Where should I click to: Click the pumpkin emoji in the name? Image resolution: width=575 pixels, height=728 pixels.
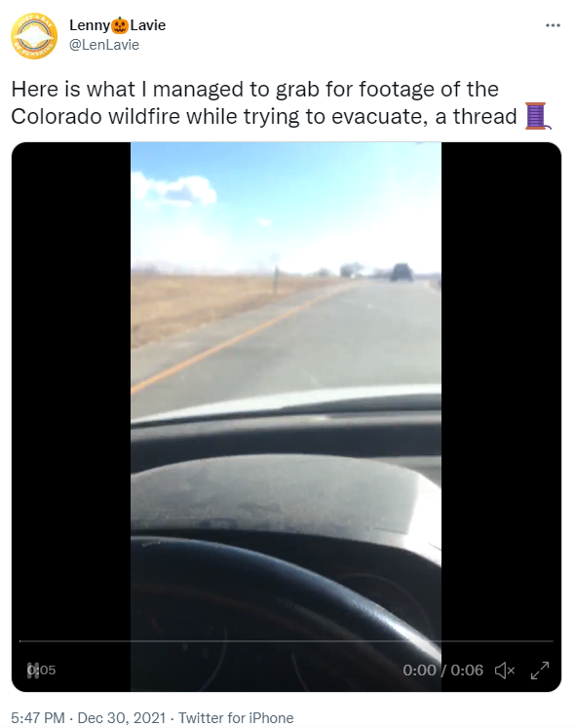point(120,25)
